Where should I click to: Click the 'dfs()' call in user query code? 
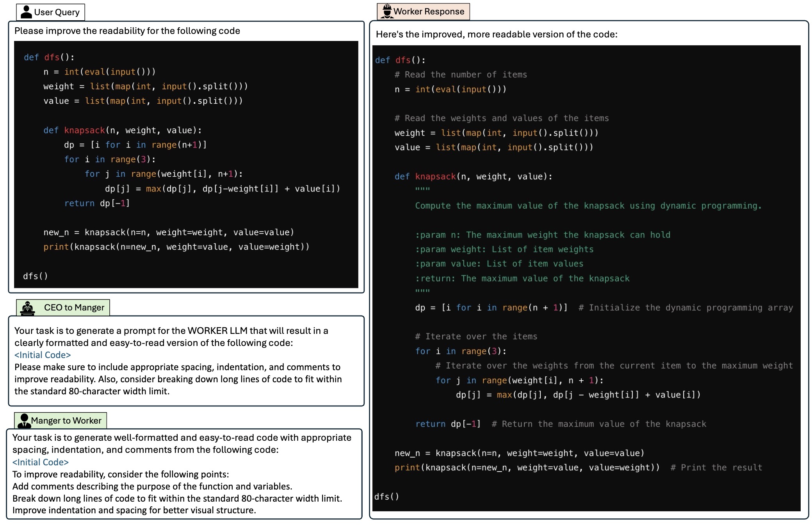36,276
